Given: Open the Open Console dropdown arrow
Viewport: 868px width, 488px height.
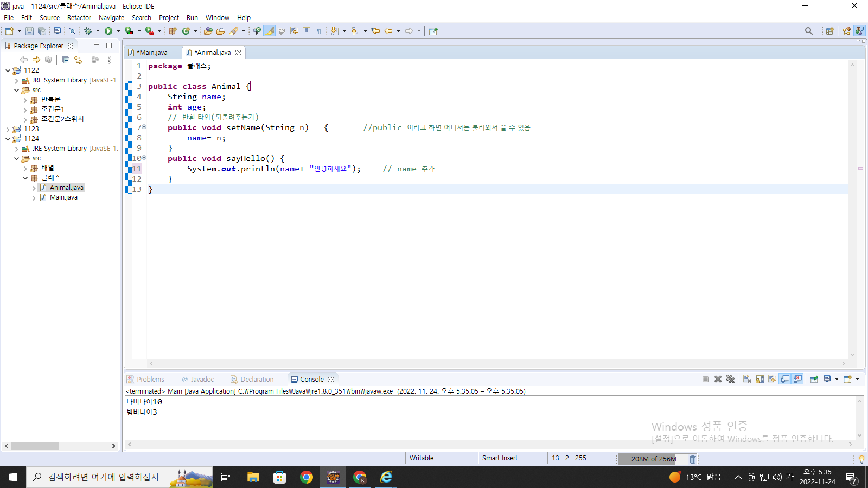Looking at the screenshot, I should click(x=857, y=379).
